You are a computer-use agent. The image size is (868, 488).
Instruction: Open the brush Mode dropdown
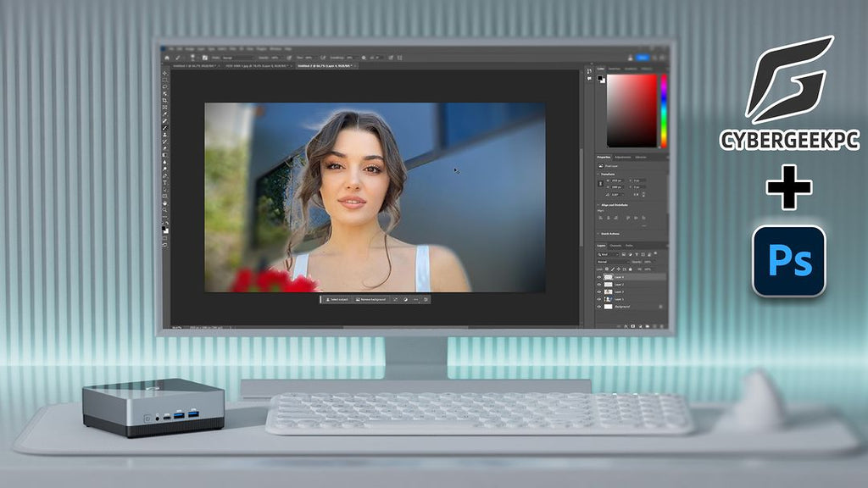point(238,58)
